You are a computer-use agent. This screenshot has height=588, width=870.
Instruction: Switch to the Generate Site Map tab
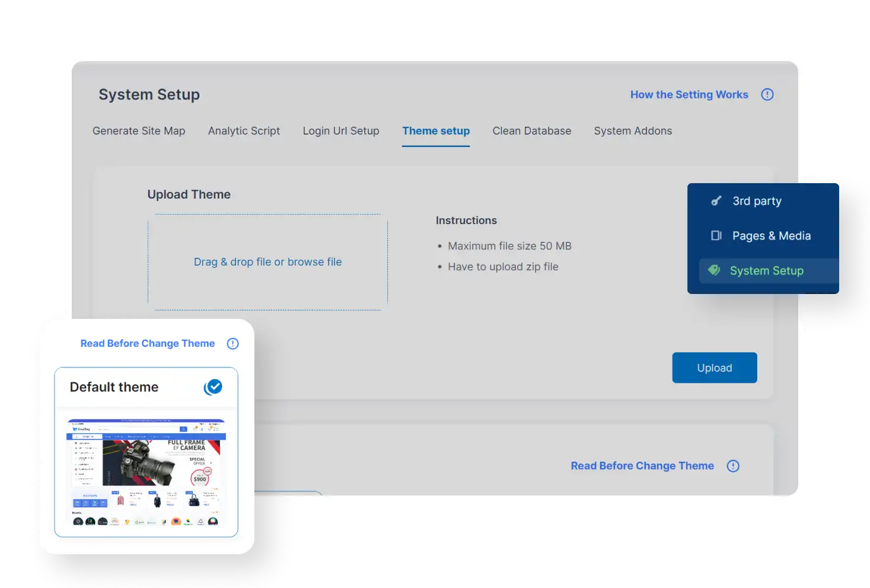139,131
